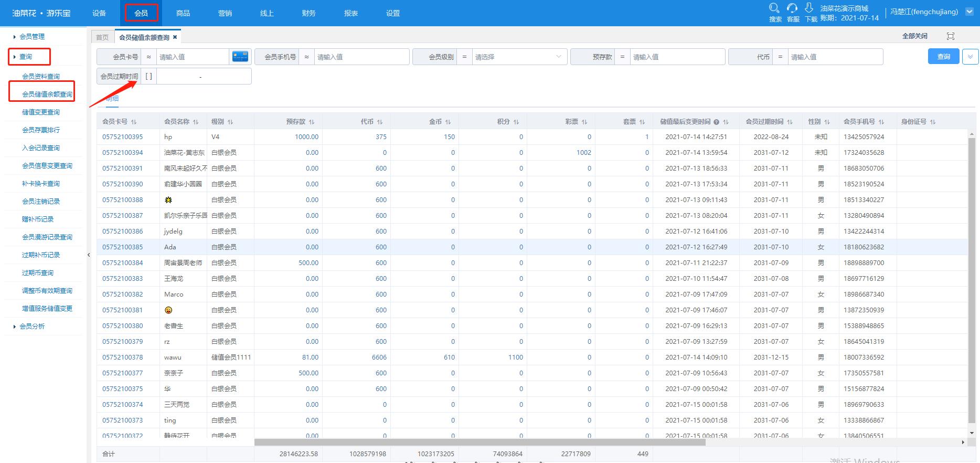Open 会员存票排行 in sidebar

(x=41, y=130)
